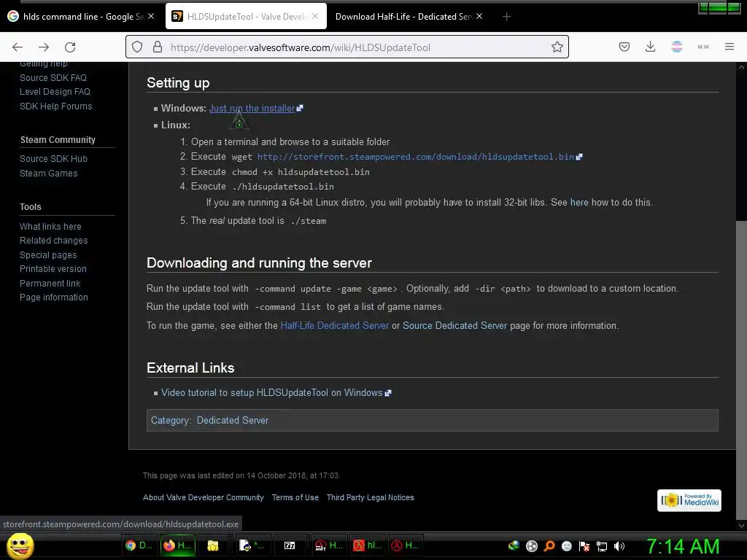Image resolution: width=747 pixels, height=560 pixels.
Task: Close the HLDSUpdateTool tab
Action: pyautogui.click(x=315, y=16)
